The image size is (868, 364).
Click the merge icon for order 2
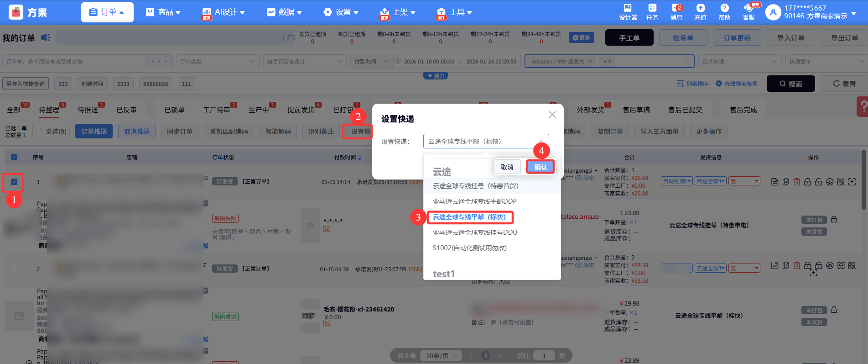(x=841, y=265)
